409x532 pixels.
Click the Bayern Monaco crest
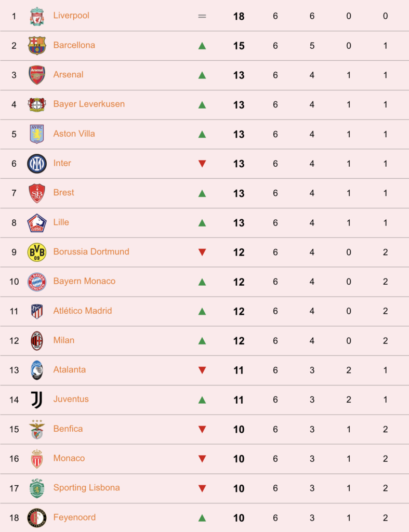tap(37, 282)
